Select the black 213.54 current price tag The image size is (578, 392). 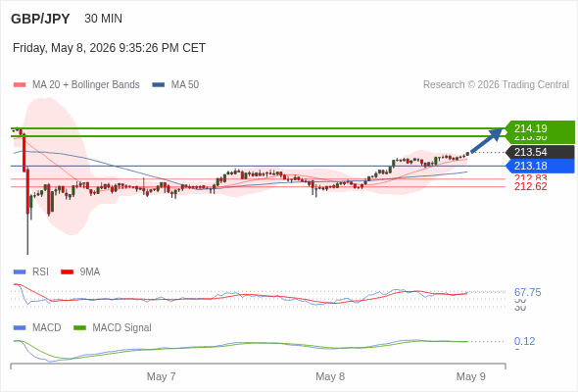(x=541, y=152)
